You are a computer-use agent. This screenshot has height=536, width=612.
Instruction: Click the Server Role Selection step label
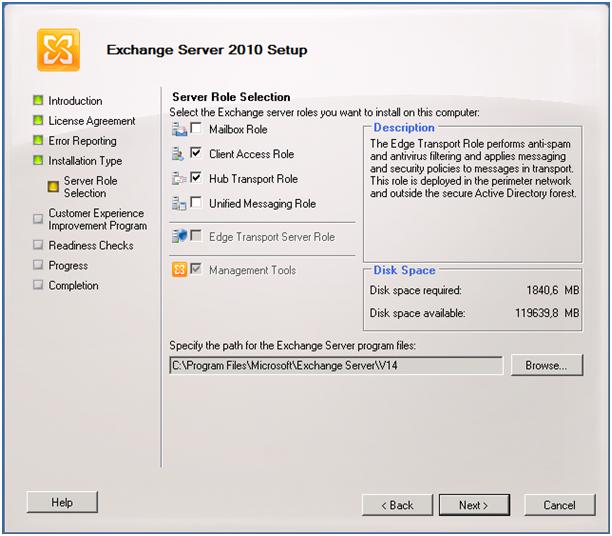click(90, 187)
